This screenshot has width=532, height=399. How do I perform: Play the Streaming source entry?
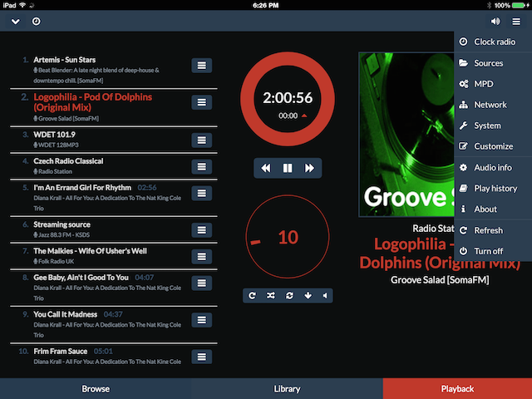tap(62, 224)
